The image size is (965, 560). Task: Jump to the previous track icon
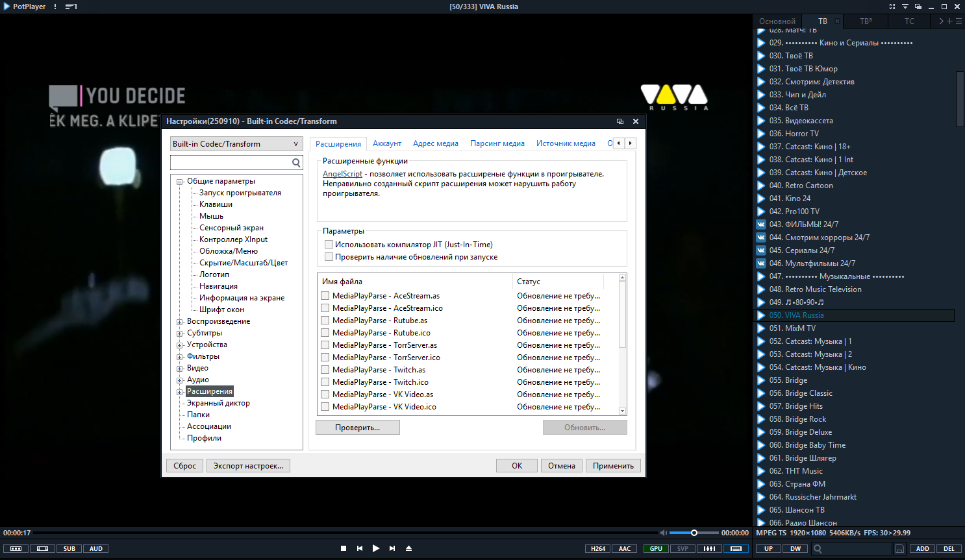click(x=360, y=548)
